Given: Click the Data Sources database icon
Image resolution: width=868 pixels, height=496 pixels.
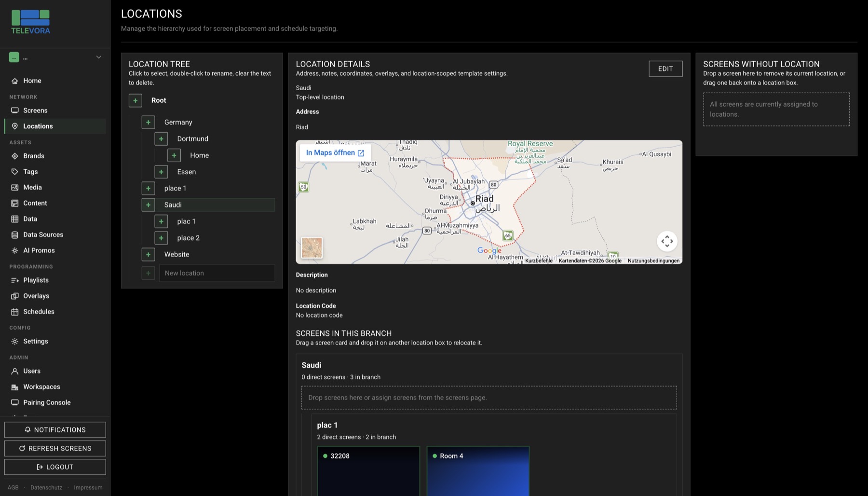Looking at the screenshot, I should (x=15, y=234).
